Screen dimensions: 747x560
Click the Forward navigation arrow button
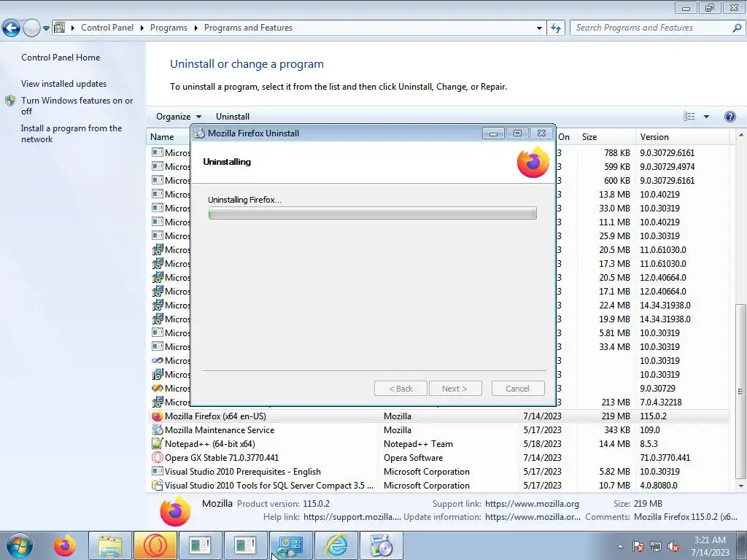[31, 28]
